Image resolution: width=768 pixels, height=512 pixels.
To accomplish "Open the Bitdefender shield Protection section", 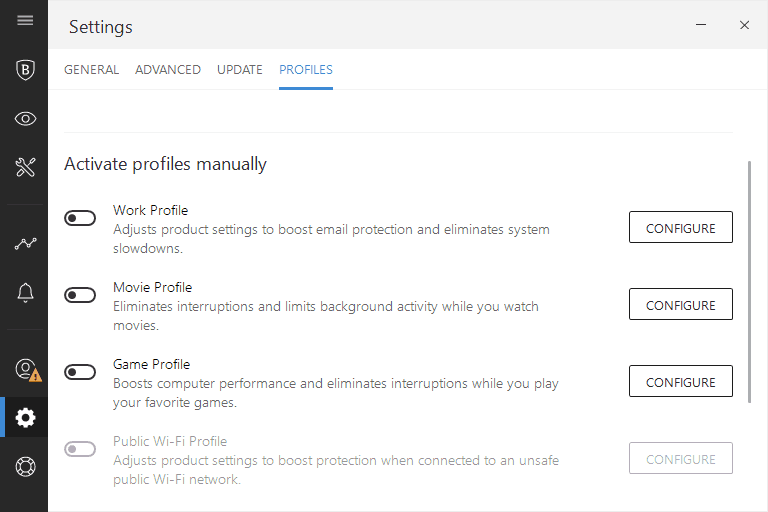I will tap(25, 70).
